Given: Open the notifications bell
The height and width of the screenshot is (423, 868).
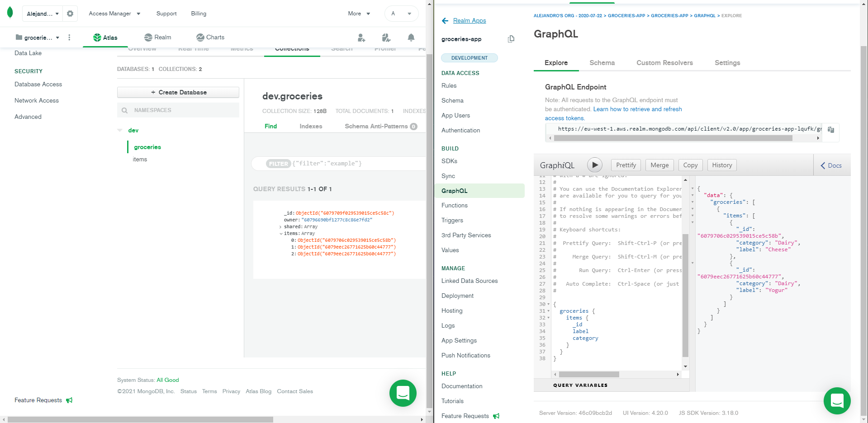Looking at the screenshot, I should (x=411, y=38).
